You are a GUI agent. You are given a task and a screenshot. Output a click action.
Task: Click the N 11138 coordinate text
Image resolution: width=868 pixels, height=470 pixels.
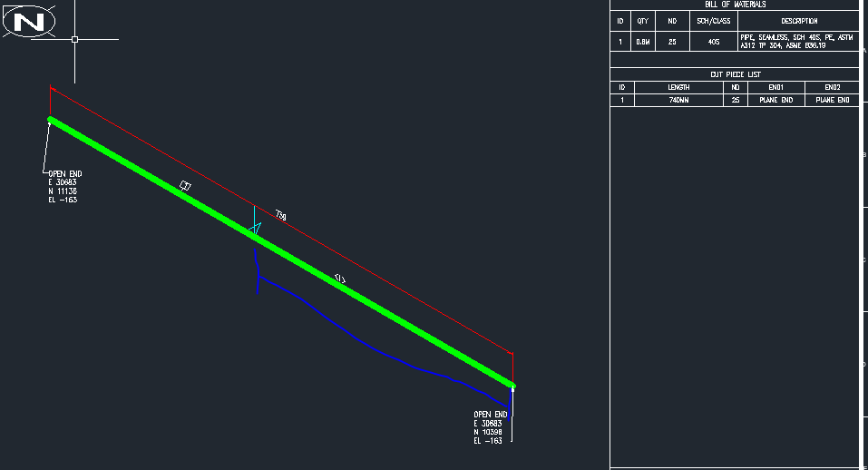click(63, 191)
